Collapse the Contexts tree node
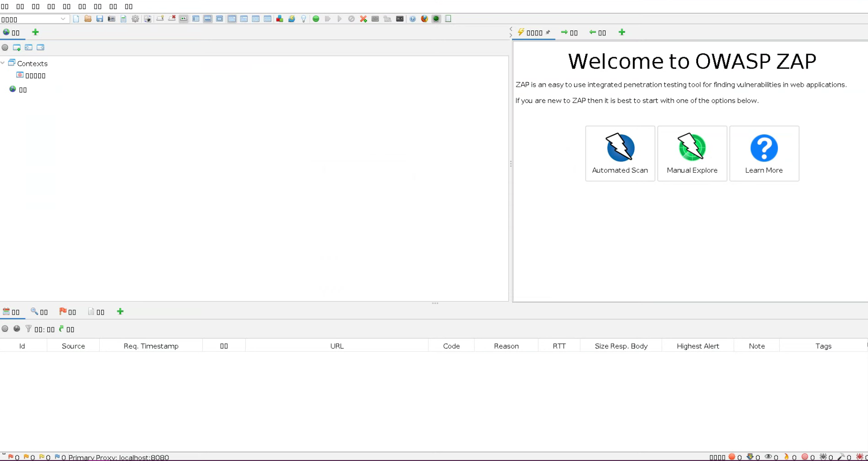Screen dimensions: 868x461 pyautogui.click(x=3, y=63)
